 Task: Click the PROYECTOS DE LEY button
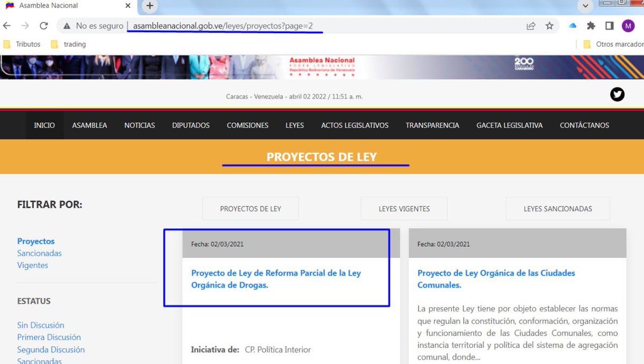251,209
